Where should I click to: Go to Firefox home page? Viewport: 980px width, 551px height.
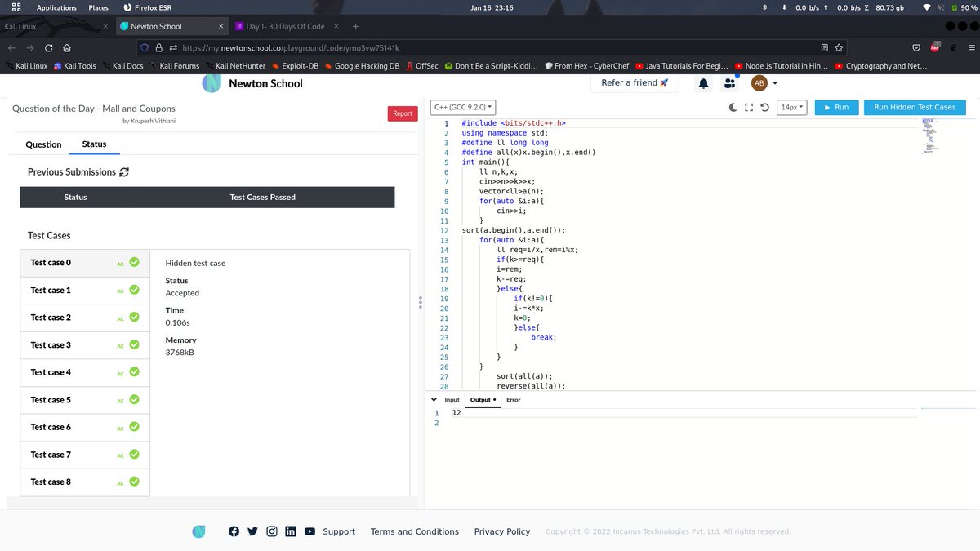click(66, 47)
